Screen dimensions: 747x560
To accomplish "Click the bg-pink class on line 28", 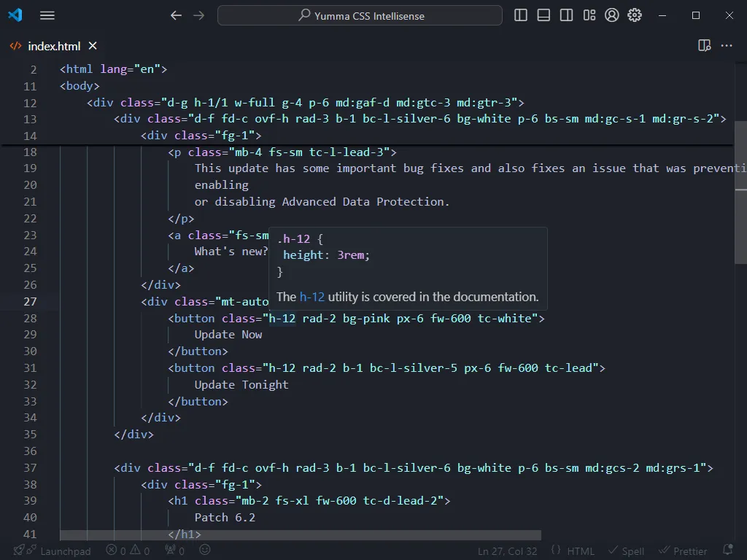I will [366, 319].
